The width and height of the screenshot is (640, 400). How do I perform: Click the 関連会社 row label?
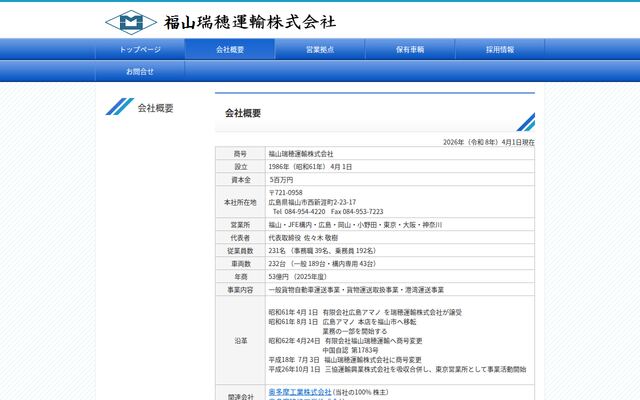[240, 396]
